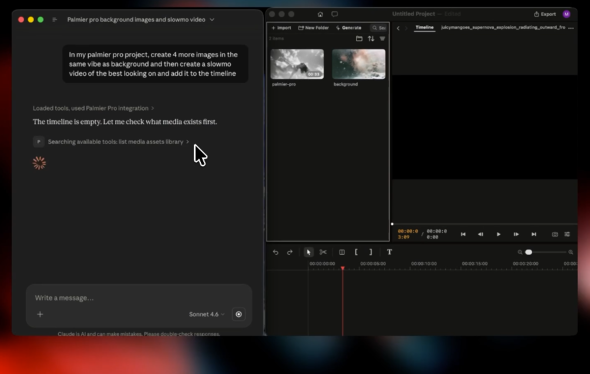The width and height of the screenshot is (590, 374).
Task: Click the filter icon in media panel
Action: [x=382, y=39]
